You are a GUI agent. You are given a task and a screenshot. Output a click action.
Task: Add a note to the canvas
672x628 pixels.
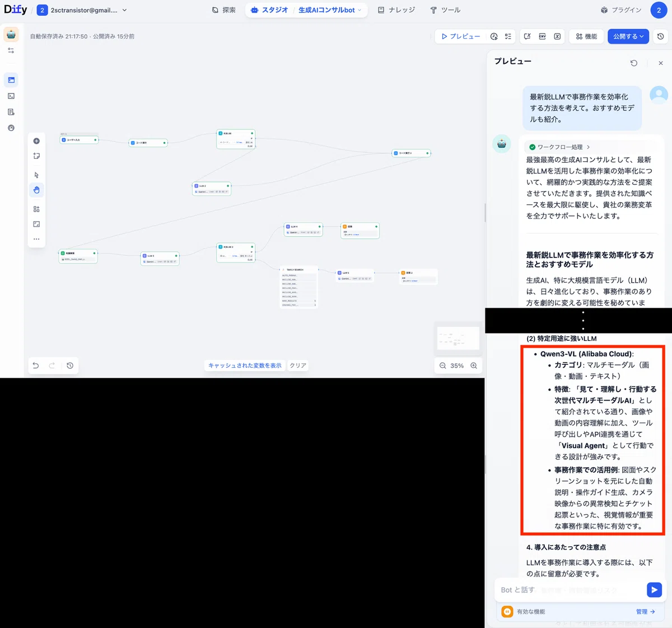(x=36, y=156)
